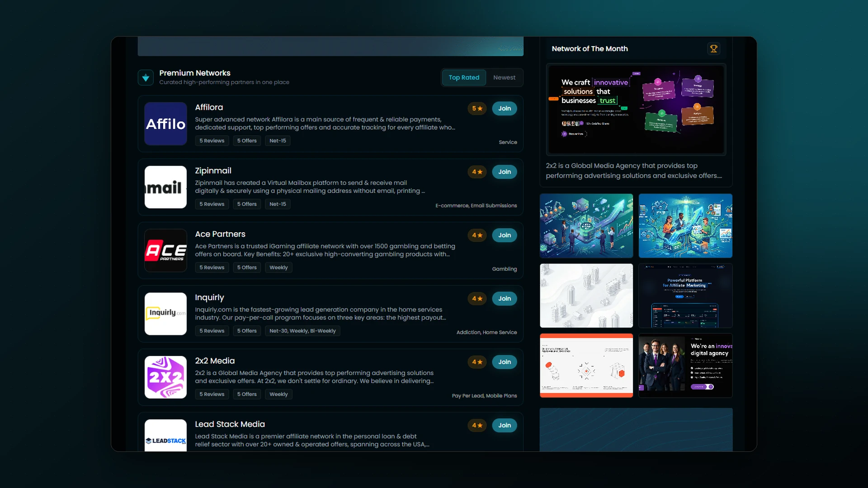Screen dimensions: 868x488
Task: Join the Lead Stack Media network
Action: pos(505,425)
